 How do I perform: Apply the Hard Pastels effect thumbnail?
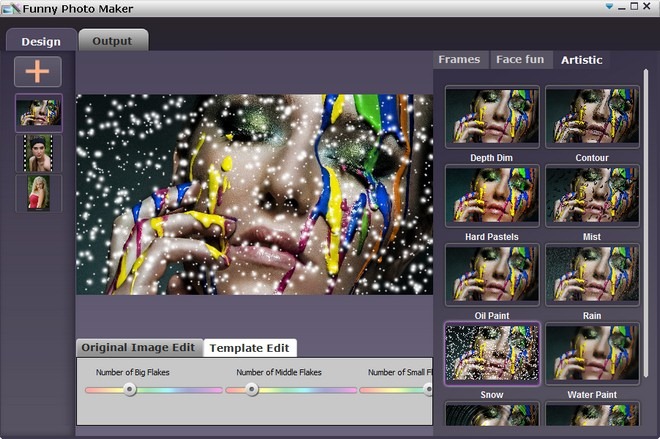[x=492, y=195]
